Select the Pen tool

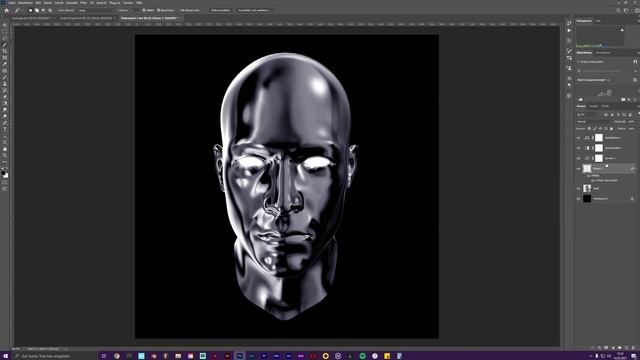click(5, 123)
